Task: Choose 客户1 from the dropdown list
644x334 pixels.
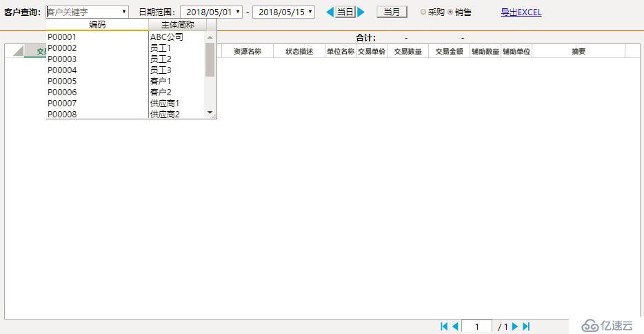Action: tap(161, 81)
